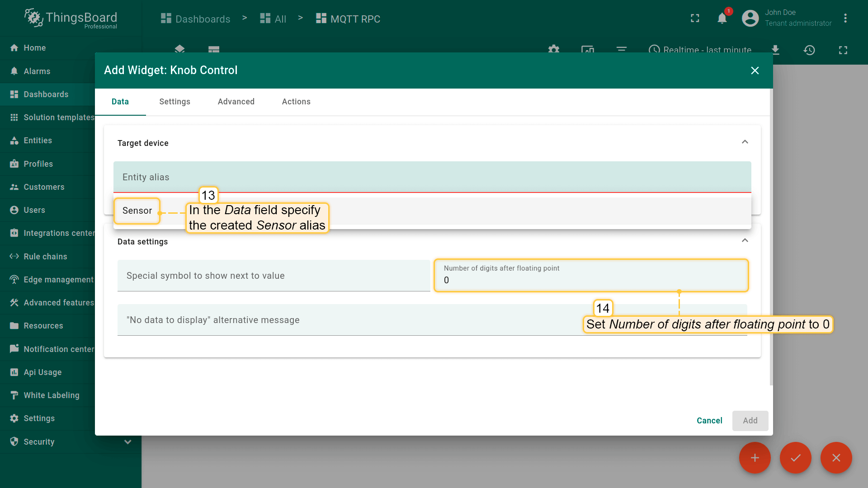Click the version history clock icon
This screenshot has height=488, width=868.
(809, 50)
